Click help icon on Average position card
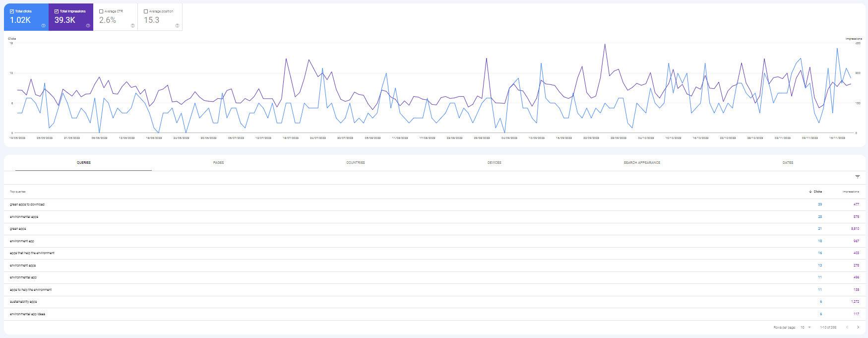The image size is (868, 338). tap(177, 25)
